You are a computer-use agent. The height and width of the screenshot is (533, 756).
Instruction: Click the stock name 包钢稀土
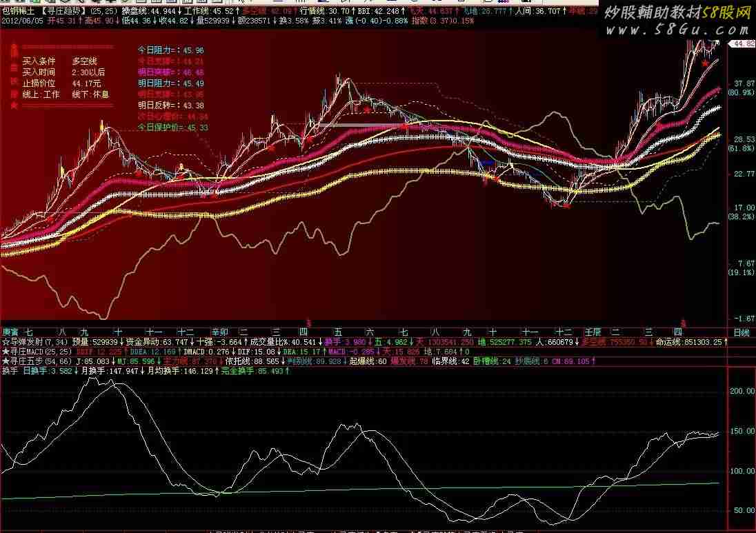coord(19,11)
